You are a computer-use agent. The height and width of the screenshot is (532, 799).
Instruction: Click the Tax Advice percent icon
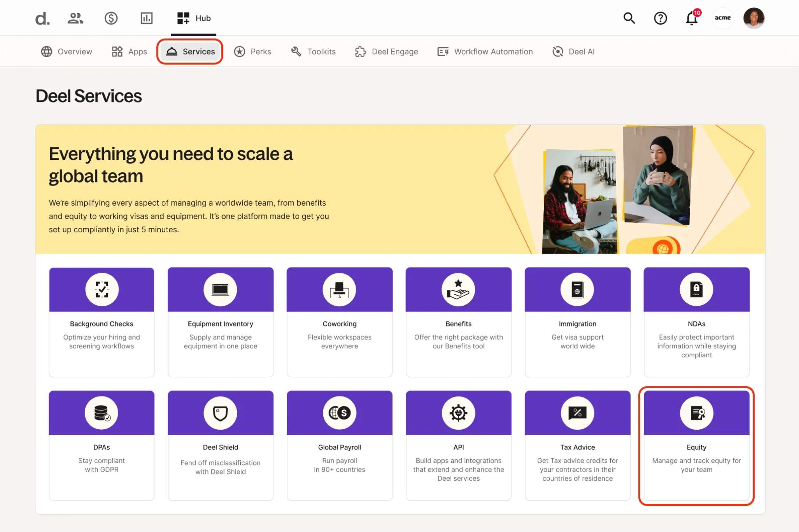[577, 413]
